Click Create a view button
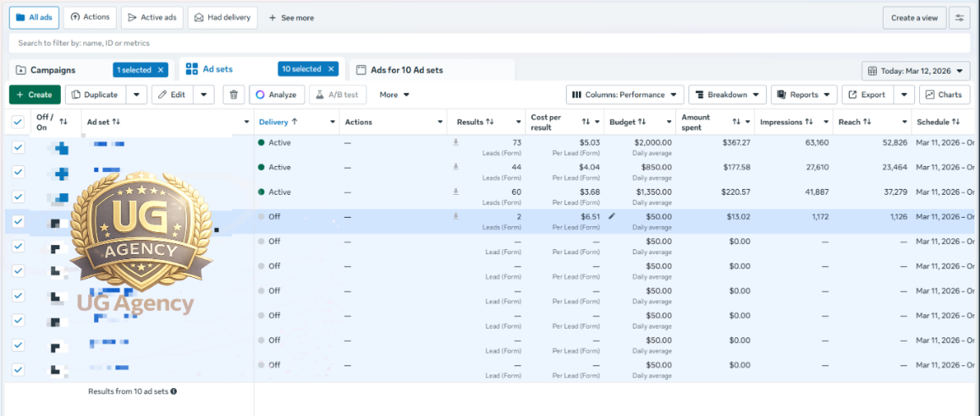The image size is (980, 416). [x=914, y=18]
